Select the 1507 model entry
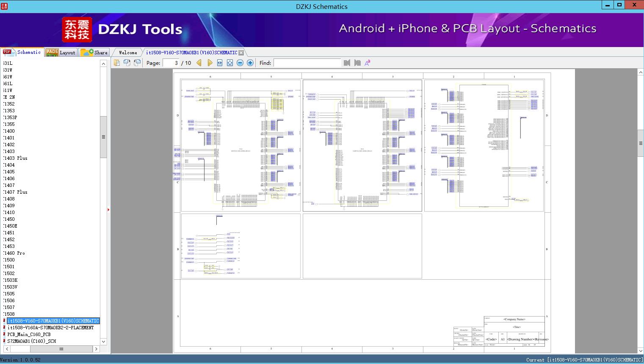The image size is (644, 364). coord(9,307)
